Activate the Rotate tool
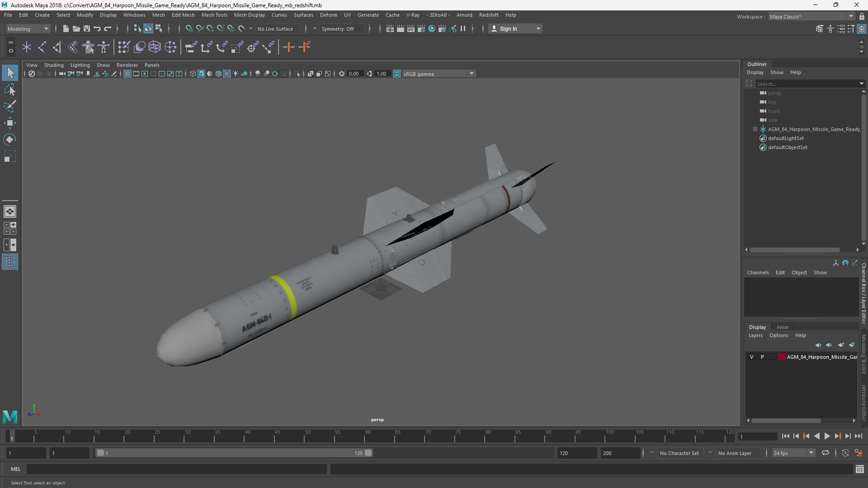868x488 pixels. (x=10, y=140)
